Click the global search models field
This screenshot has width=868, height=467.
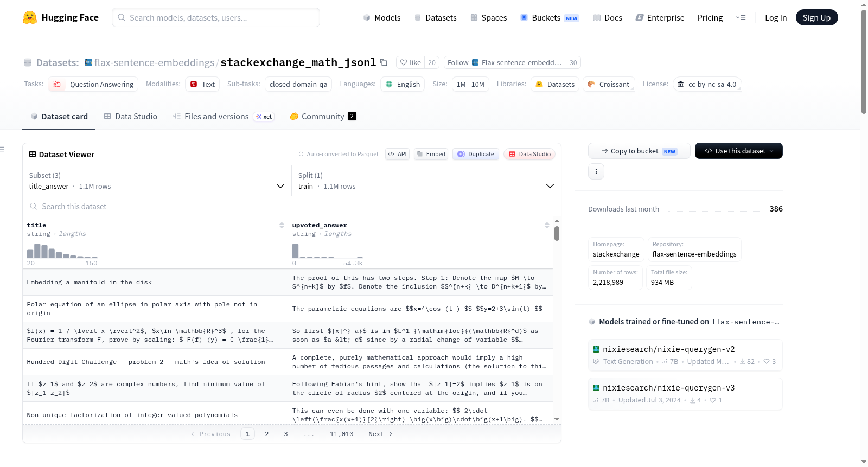coord(216,17)
